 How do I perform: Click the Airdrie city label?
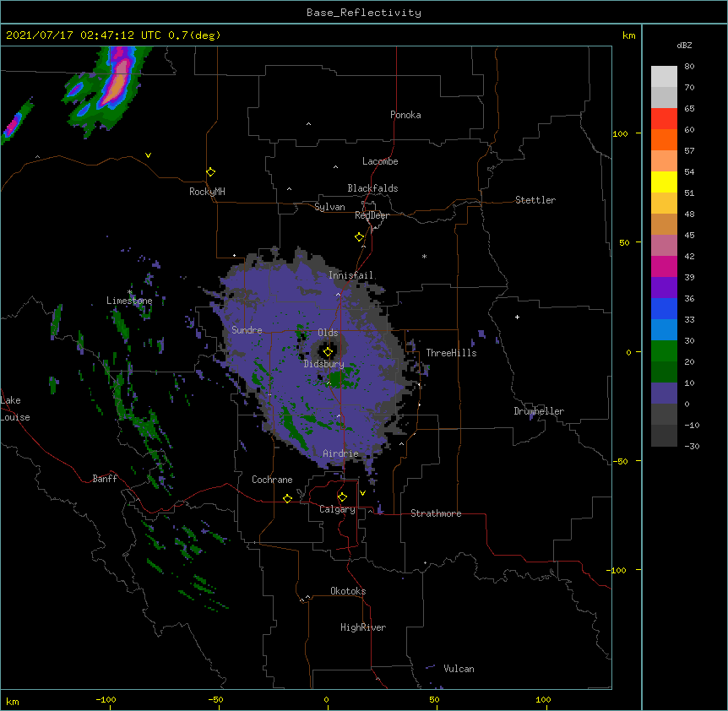click(x=341, y=453)
